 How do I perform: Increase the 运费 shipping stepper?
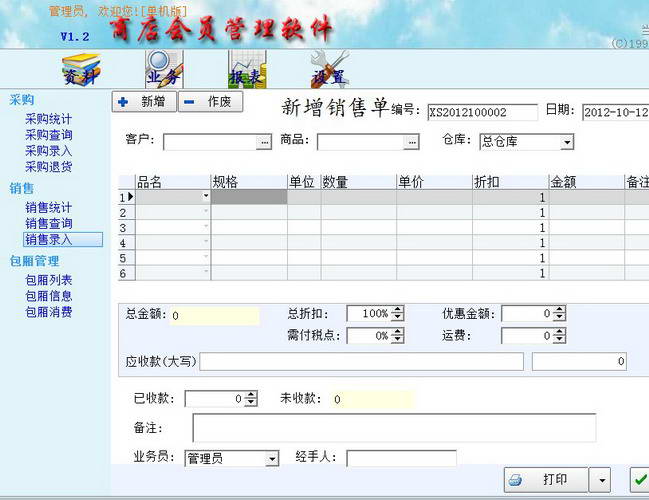tap(559, 332)
